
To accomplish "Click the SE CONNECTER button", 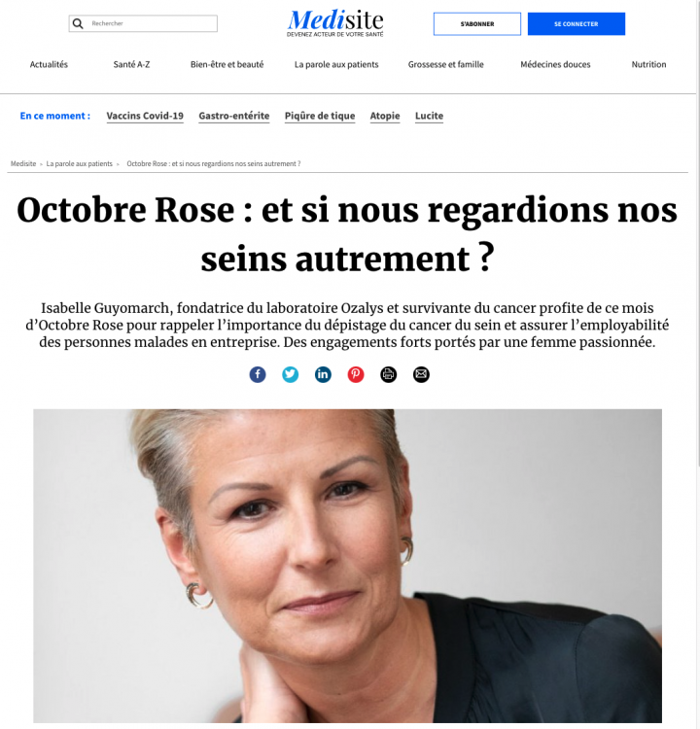I will click(577, 23).
